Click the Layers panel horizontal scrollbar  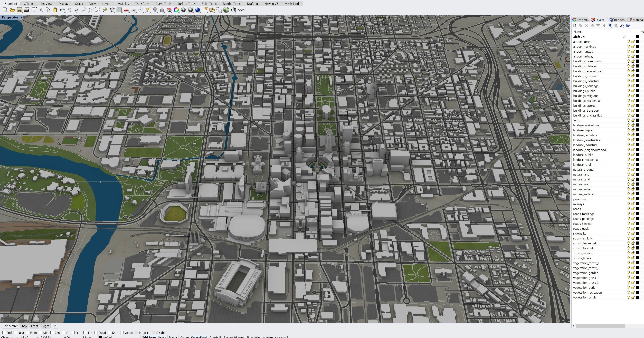(x=600, y=326)
